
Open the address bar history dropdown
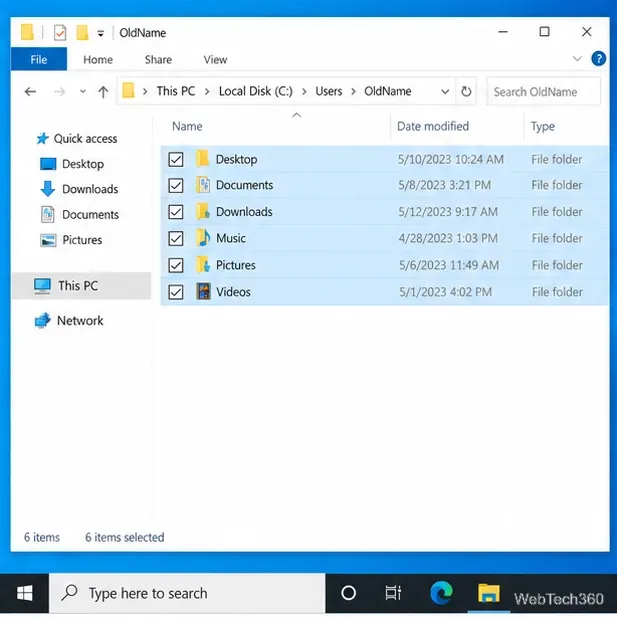[x=445, y=92]
